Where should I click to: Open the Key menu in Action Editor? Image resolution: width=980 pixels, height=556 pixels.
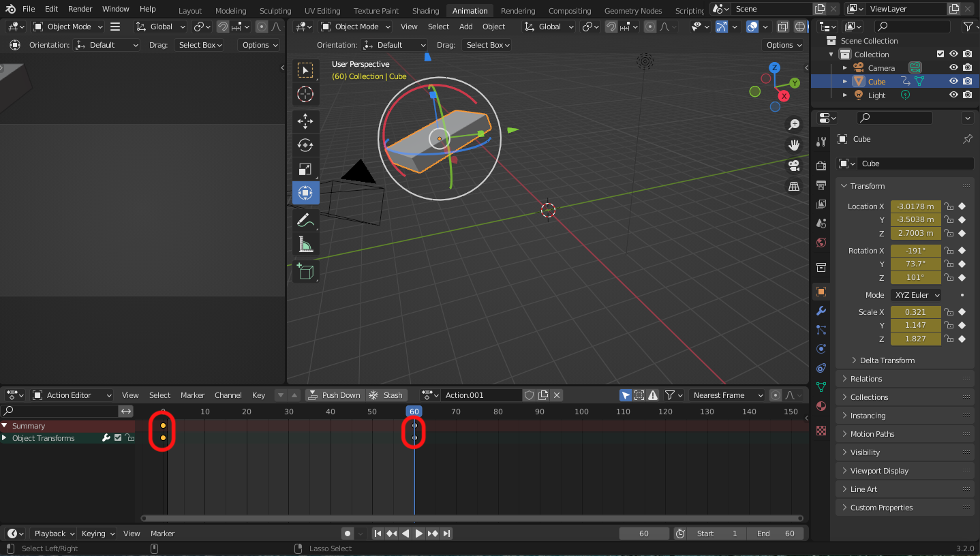(x=259, y=395)
